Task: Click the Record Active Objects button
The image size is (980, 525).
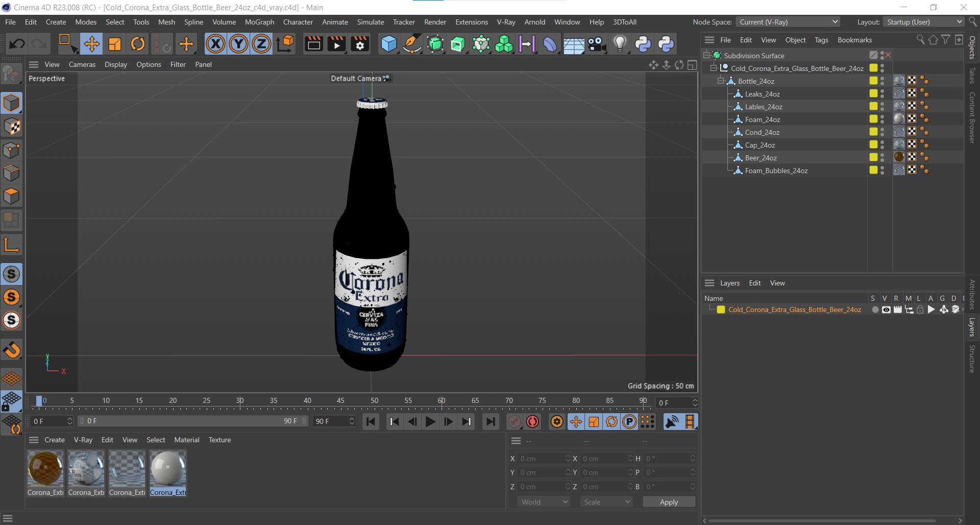Action: click(514, 422)
